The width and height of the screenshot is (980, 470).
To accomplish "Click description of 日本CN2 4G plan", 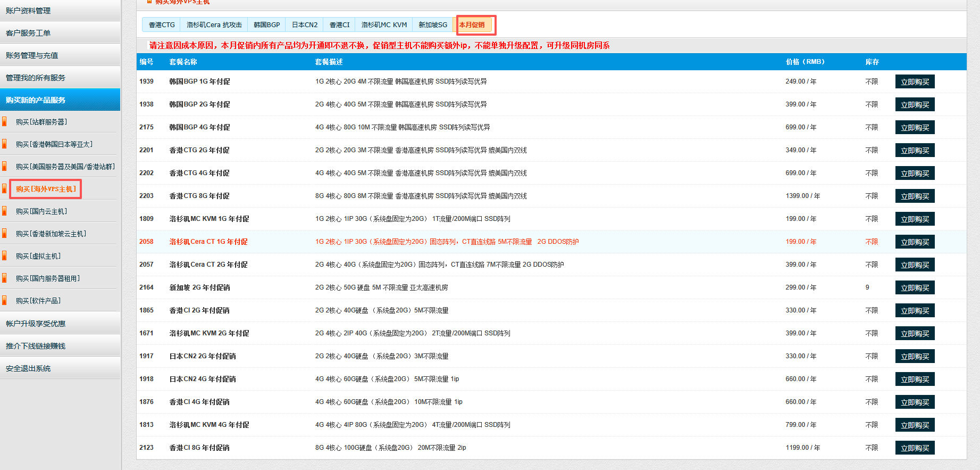I will click(387, 379).
